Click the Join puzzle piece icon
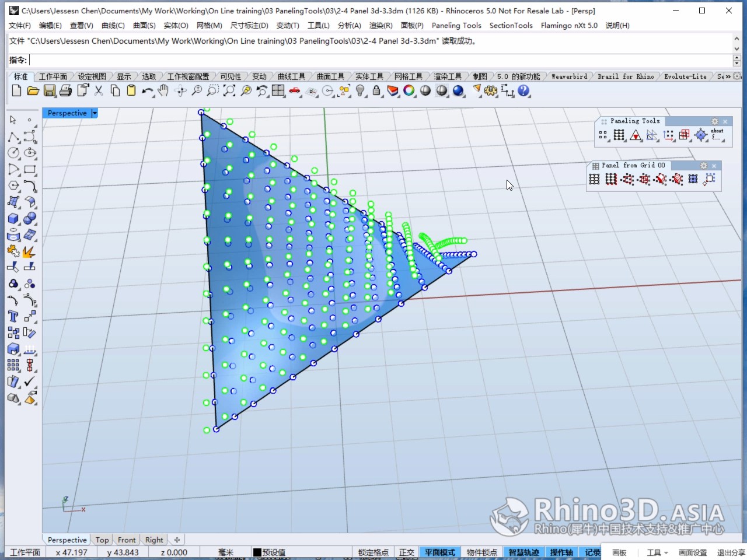This screenshot has height=560, width=747. pos(13,251)
